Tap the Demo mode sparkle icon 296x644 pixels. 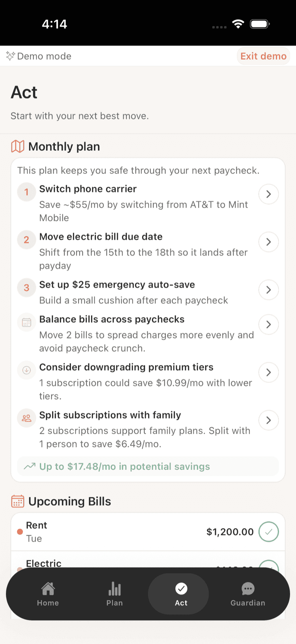tap(11, 56)
